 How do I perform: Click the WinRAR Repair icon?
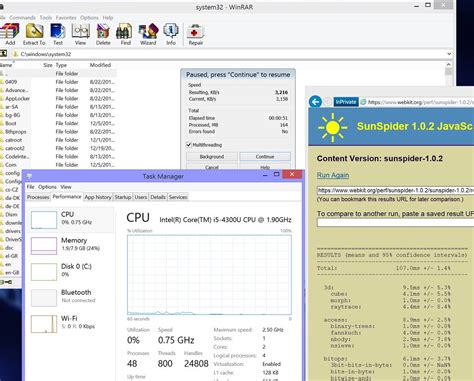(196, 34)
